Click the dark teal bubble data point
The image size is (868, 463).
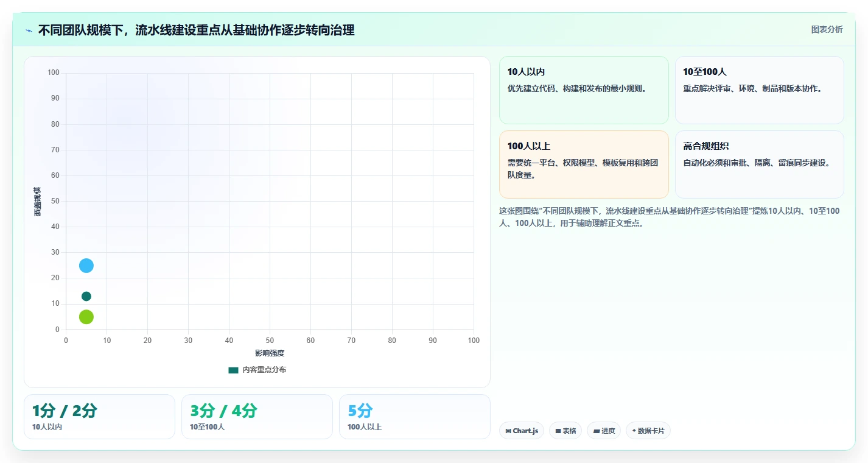(x=86, y=296)
